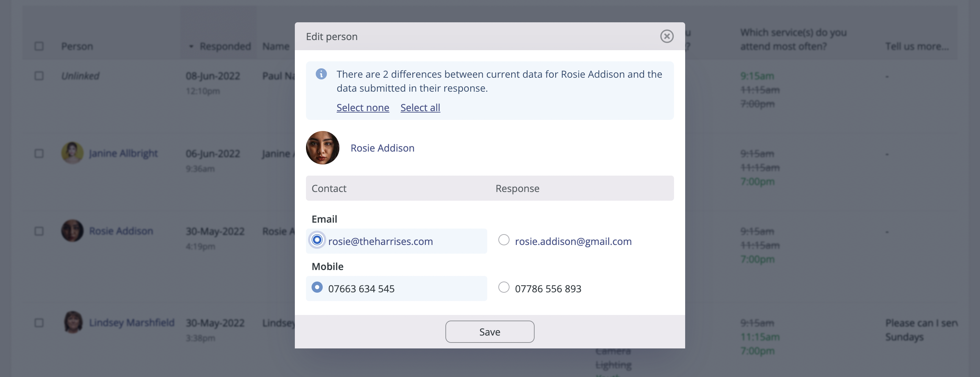Check the Lindsey Marshfield row checkbox
Screen dimensions: 980x377
coord(39,323)
